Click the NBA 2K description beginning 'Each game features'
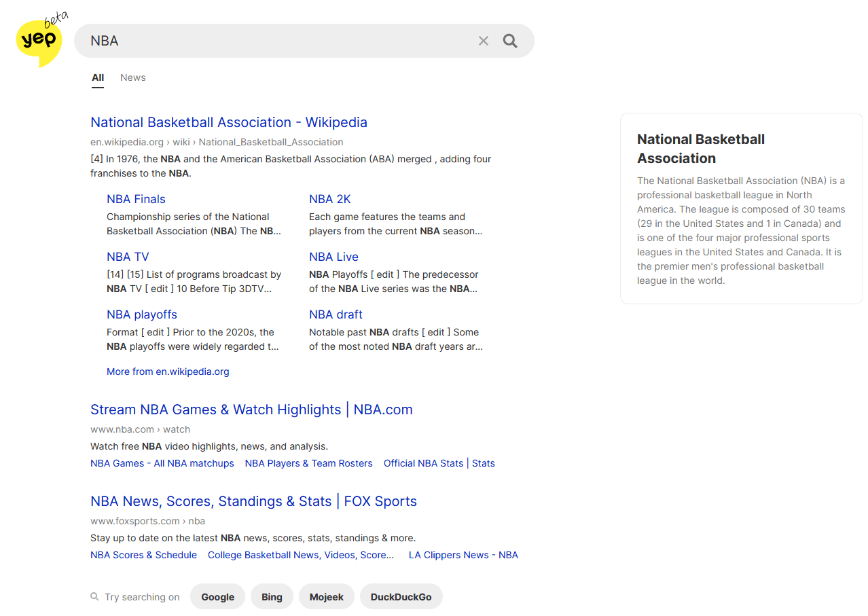Screen dimensions: 868x616 (x=396, y=224)
